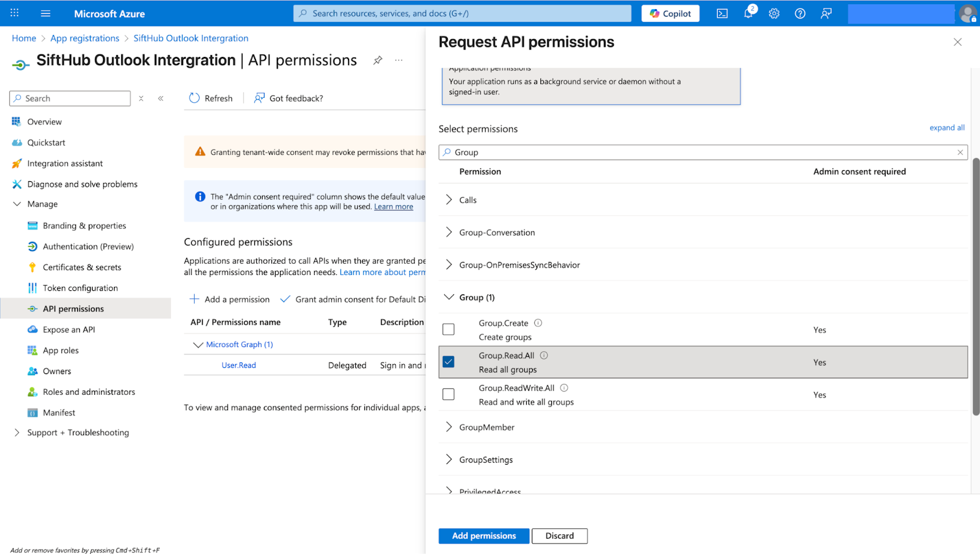This screenshot has height=554, width=980.
Task: Clear the Group permission search text
Action: click(960, 152)
